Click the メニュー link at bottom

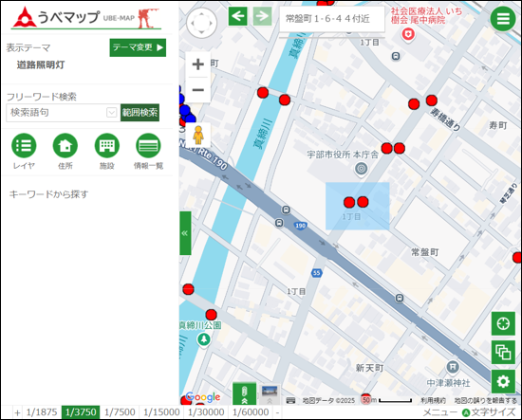[x=439, y=412]
